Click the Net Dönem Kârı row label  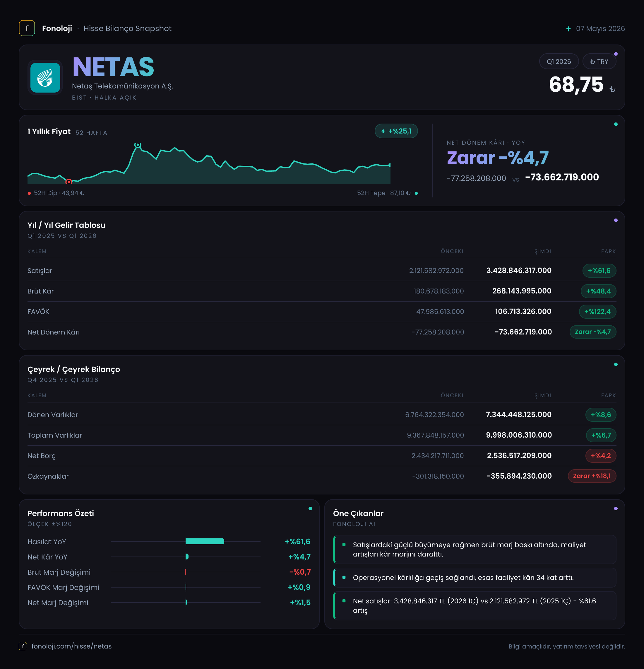point(54,332)
